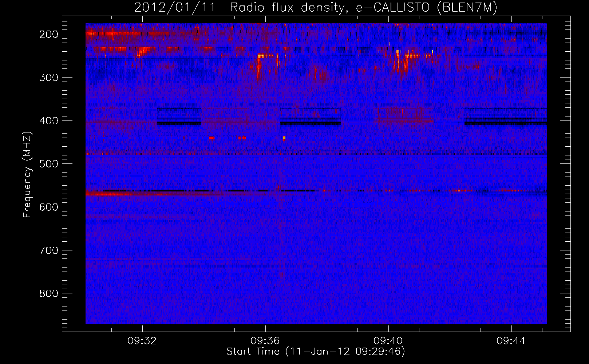
Task: Click the 09:32 time tick label
Action: pyautogui.click(x=142, y=341)
